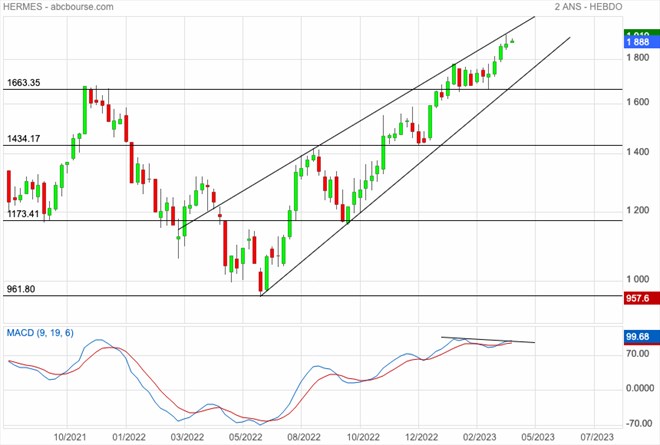
Task: Click the 1 000 price axis label
Action: click(638, 279)
